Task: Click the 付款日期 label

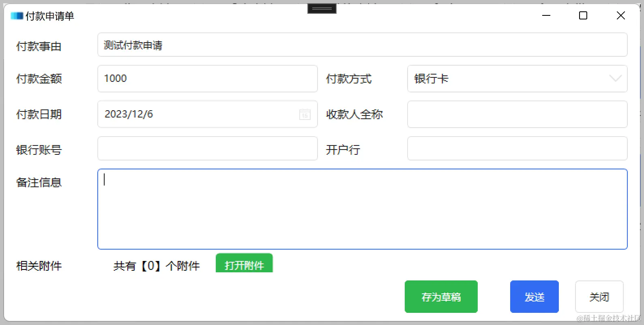Action: click(39, 114)
